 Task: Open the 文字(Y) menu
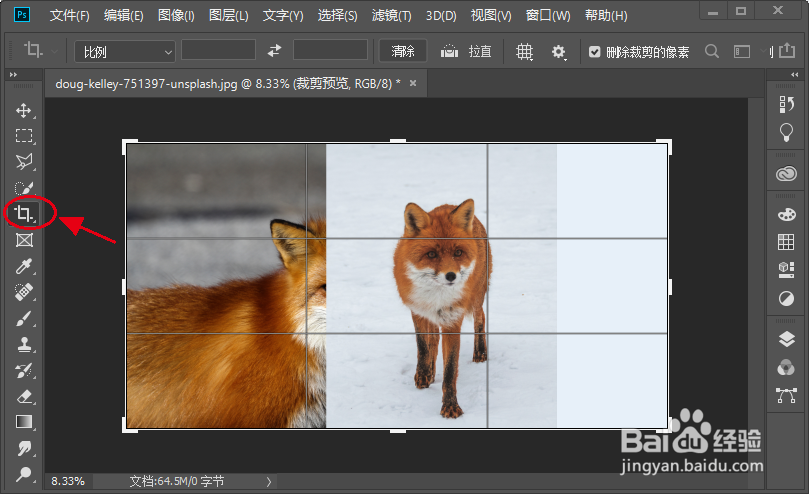click(283, 15)
